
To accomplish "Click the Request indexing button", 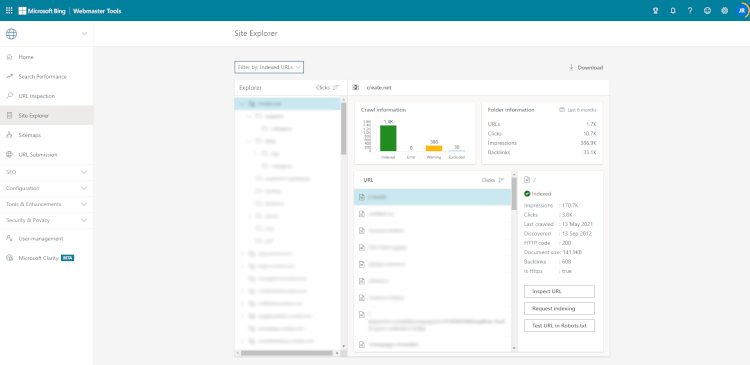I will click(x=559, y=309).
